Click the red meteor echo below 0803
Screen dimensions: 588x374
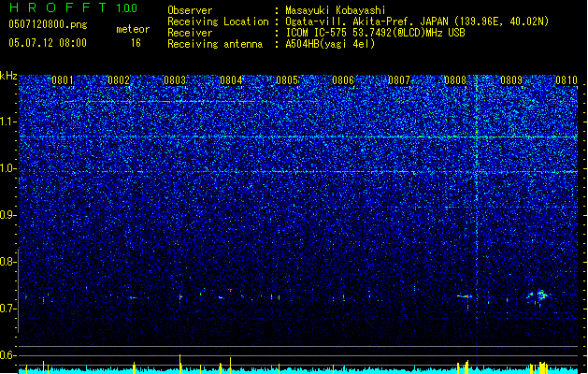tap(180, 297)
